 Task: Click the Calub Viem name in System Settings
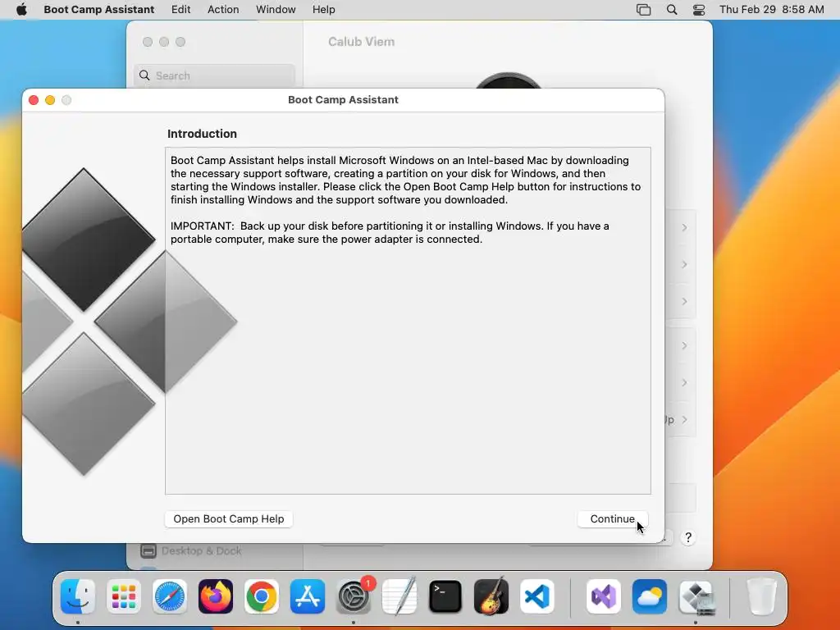[x=361, y=42]
